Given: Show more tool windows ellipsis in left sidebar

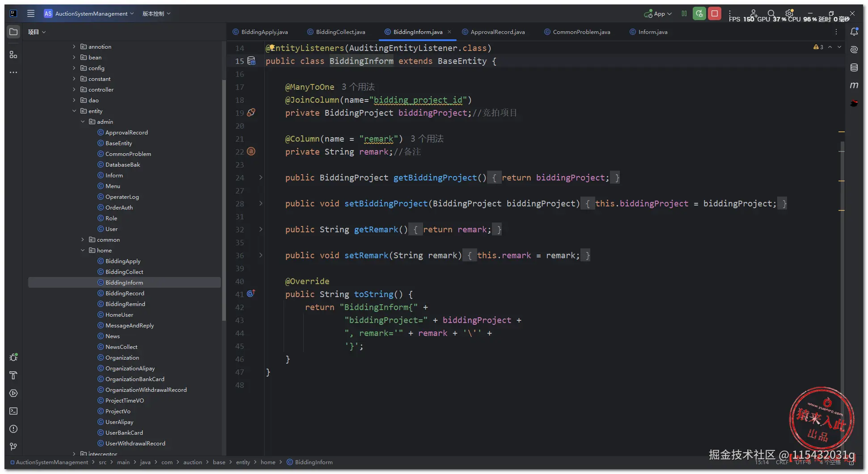Looking at the screenshot, I should pos(13,72).
